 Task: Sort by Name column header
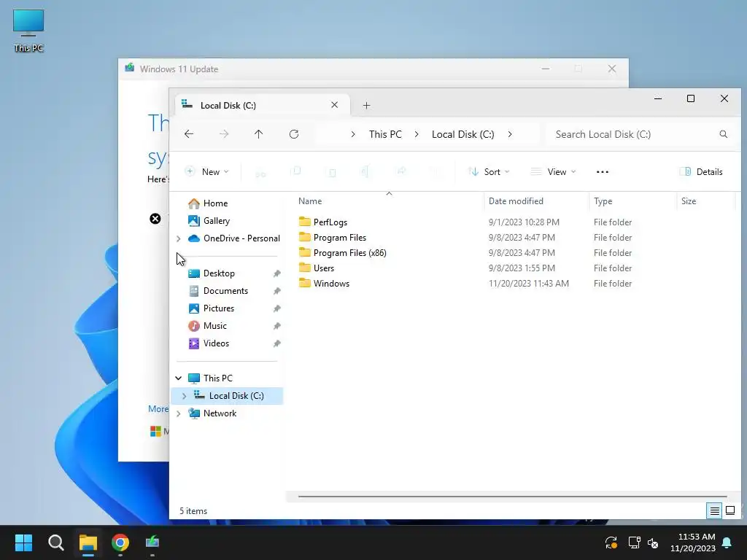tap(388, 201)
